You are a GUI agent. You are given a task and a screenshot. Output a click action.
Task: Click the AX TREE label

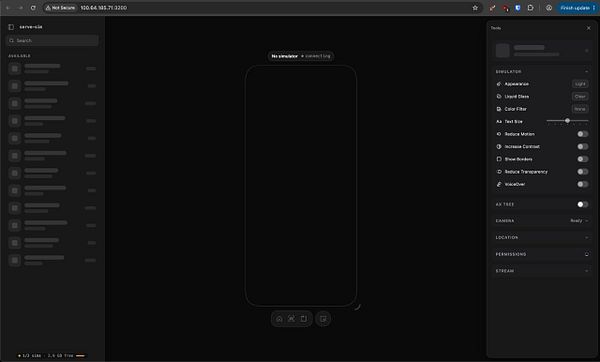[x=505, y=204]
